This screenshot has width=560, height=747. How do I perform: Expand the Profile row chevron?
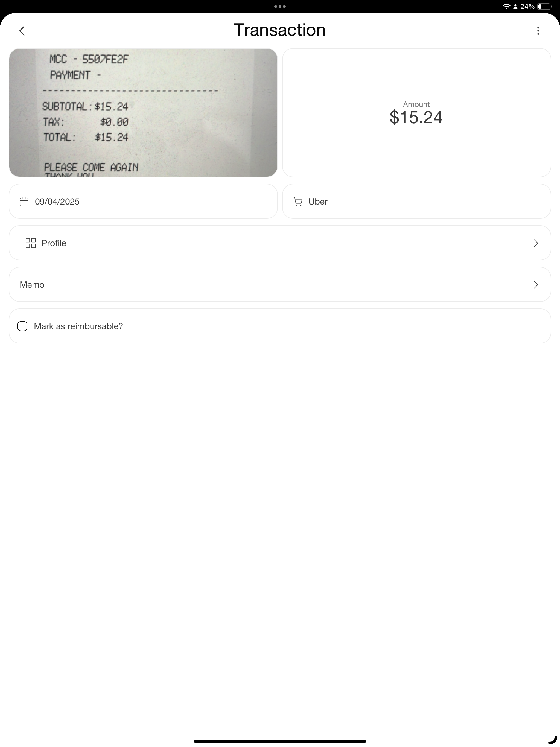click(x=536, y=243)
